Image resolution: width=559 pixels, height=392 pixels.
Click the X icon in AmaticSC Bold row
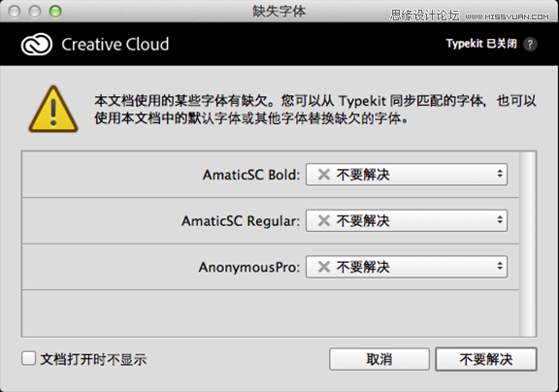324,175
